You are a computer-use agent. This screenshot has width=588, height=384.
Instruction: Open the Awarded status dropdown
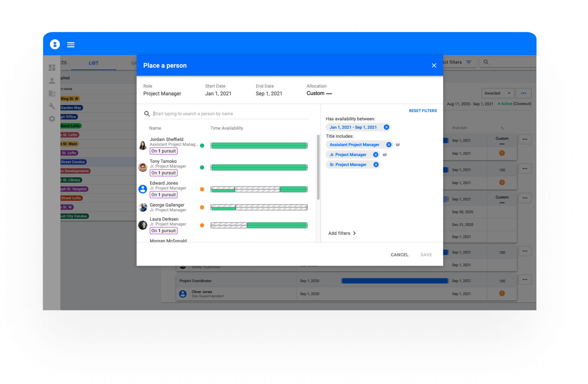498,93
